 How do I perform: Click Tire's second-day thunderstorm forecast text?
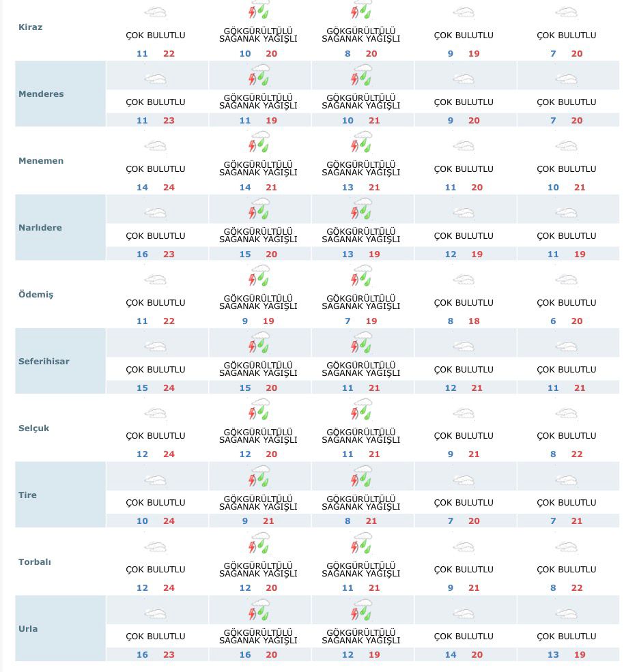click(258, 503)
